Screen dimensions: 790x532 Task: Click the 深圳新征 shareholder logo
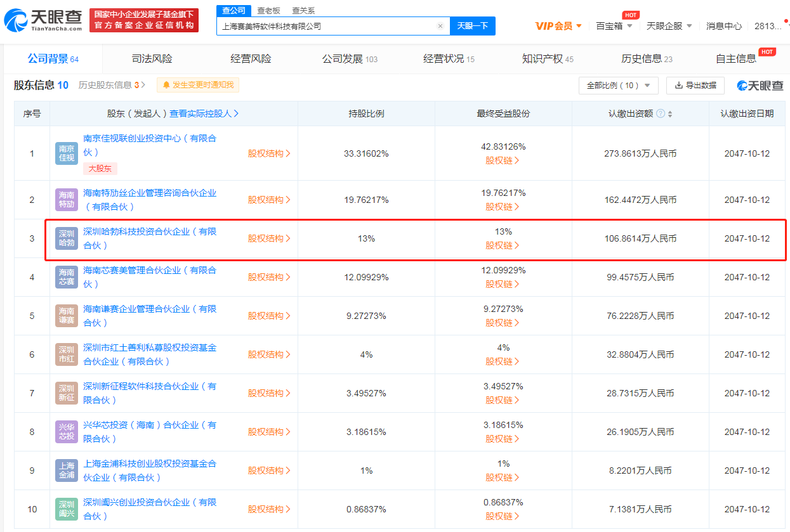(66, 393)
